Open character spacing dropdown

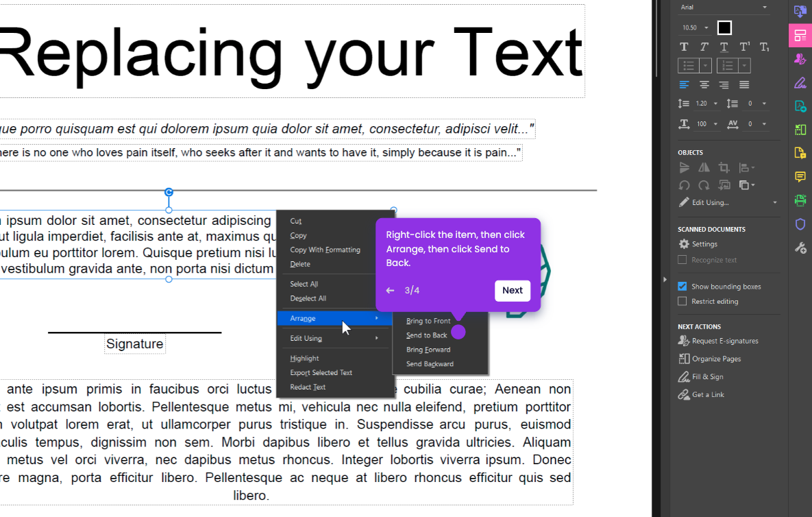764,124
